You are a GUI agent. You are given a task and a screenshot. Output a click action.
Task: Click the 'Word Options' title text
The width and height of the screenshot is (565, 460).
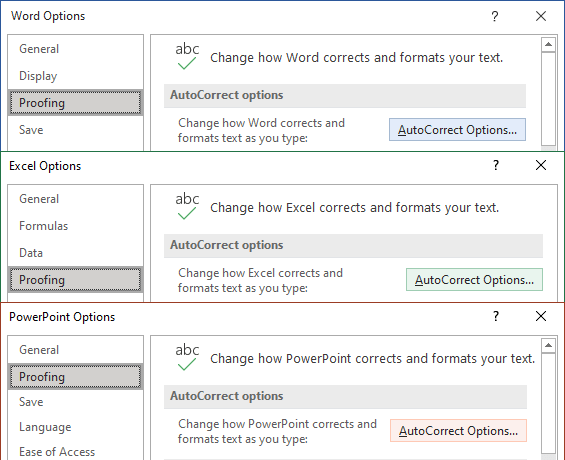48,16
